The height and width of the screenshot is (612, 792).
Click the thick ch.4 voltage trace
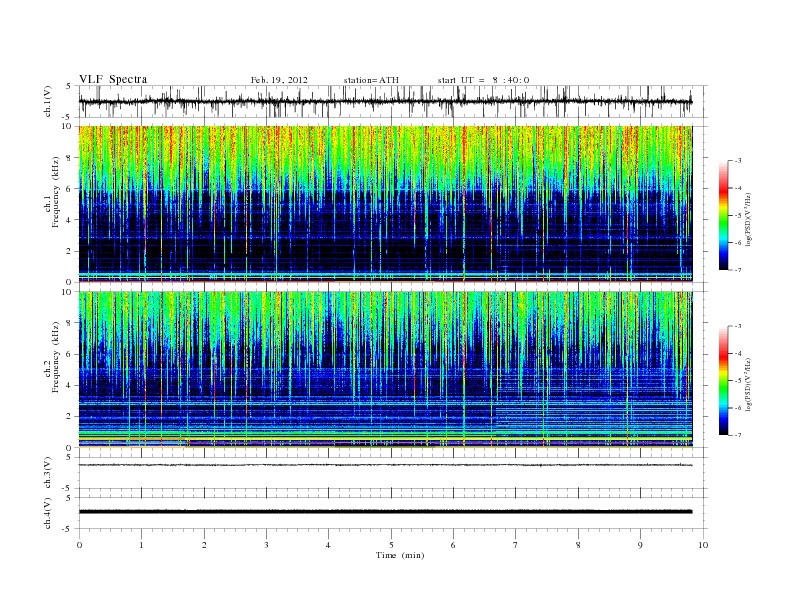coord(385,512)
